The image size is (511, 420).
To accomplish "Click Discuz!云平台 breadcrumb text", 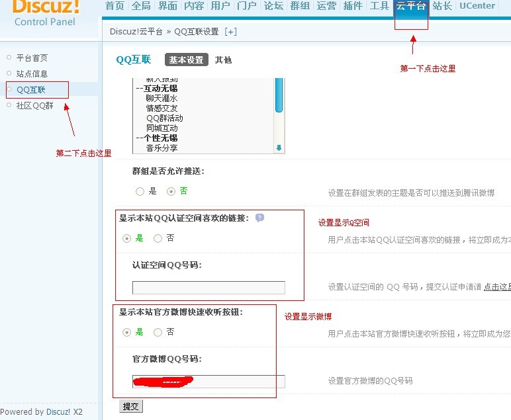I will [136, 32].
